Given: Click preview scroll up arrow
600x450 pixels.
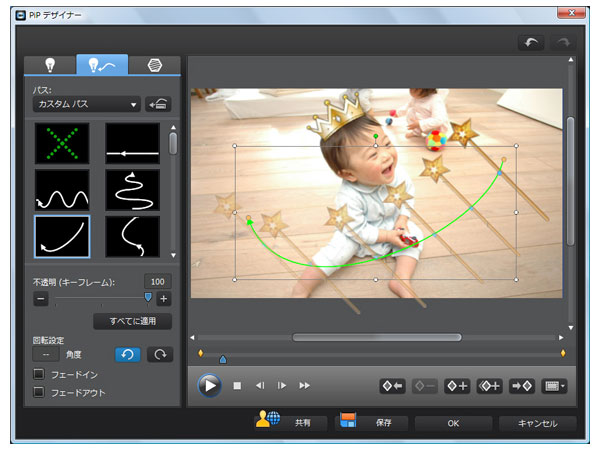Looking at the screenshot, I should (x=571, y=60).
